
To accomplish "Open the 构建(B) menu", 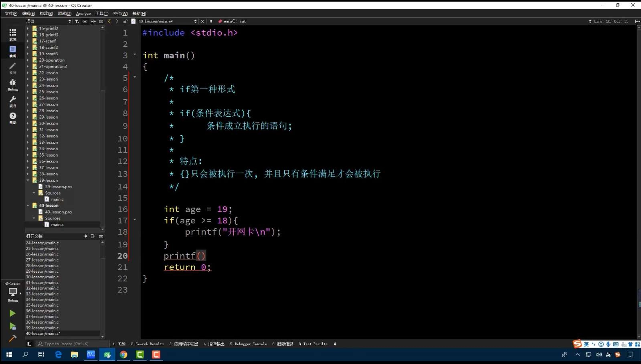I will click(x=46, y=14).
